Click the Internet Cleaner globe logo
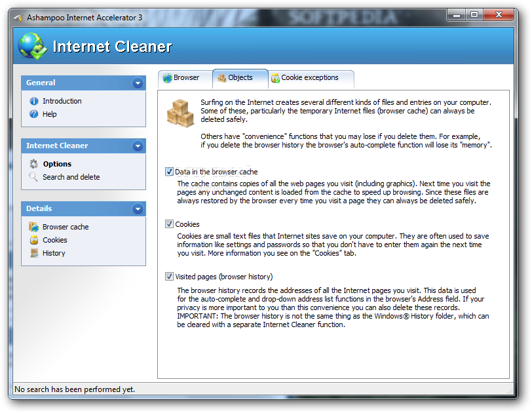This screenshot has width=532, height=413. (33, 46)
